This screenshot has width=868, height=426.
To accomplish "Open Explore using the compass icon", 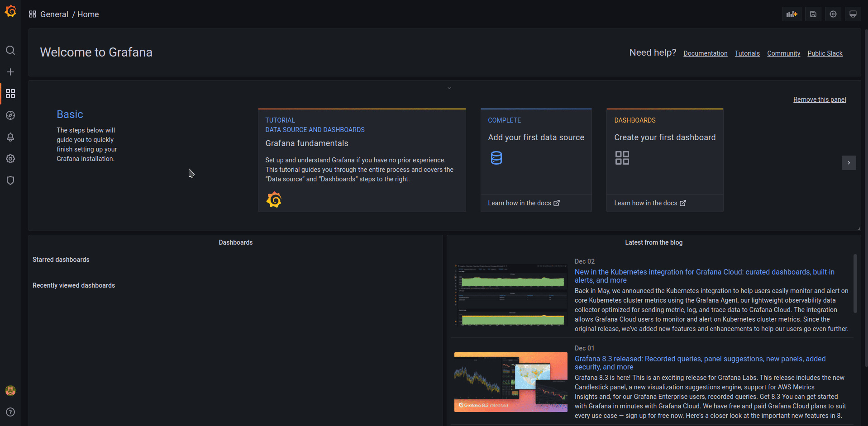I will pos(10,115).
